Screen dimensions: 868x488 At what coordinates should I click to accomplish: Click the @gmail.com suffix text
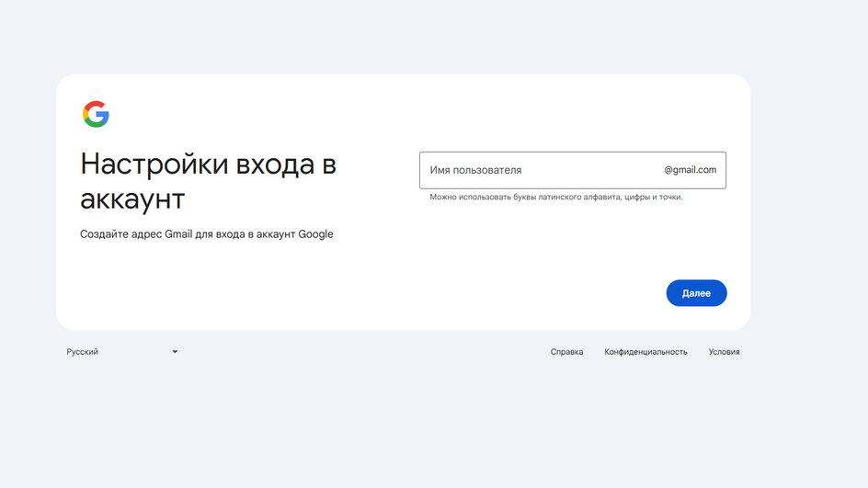click(x=690, y=170)
